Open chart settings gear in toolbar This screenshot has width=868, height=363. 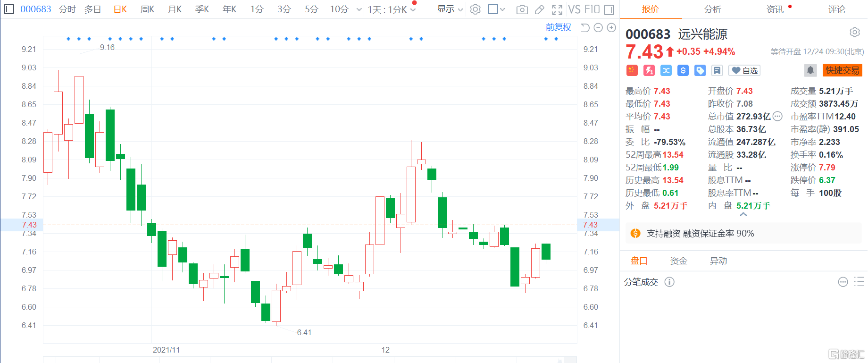476,9
